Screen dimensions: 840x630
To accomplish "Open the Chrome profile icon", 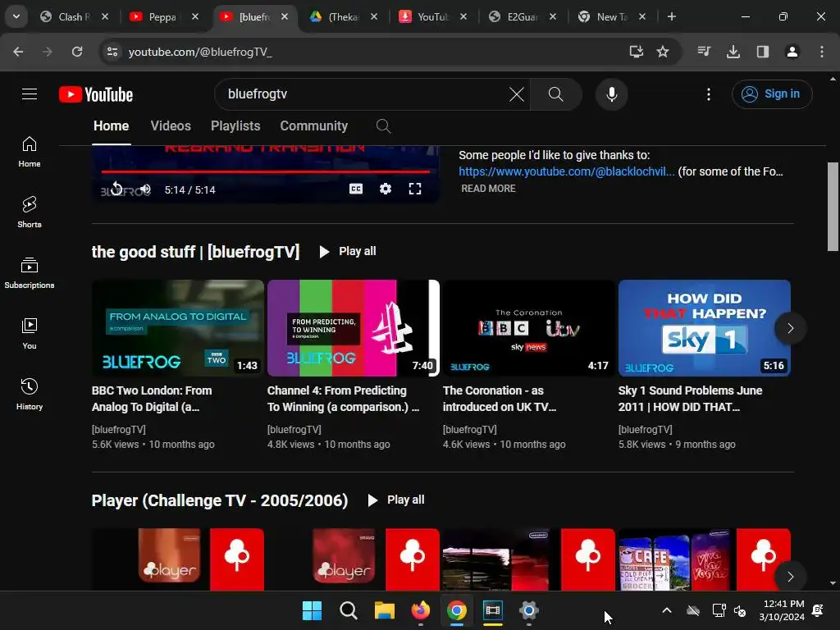I will click(x=792, y=52).
